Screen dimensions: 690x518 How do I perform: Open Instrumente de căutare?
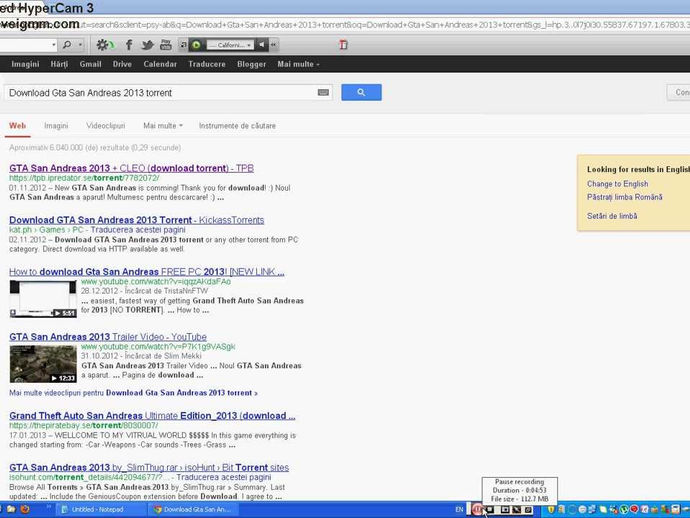point(237,126)
